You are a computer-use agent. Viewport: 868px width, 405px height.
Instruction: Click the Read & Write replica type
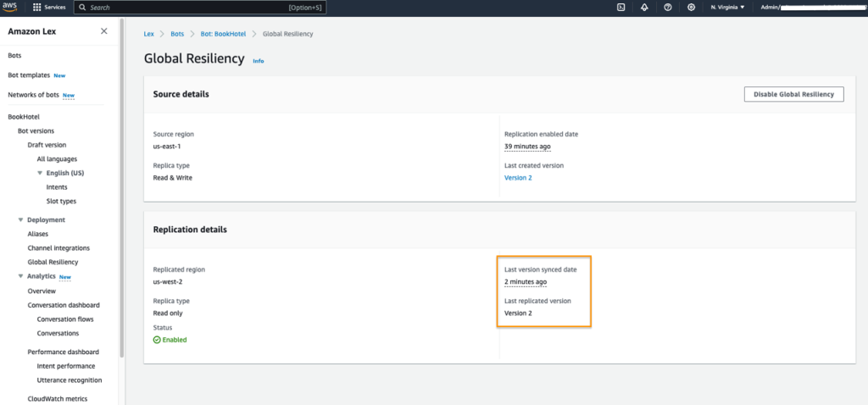point(173,178)
